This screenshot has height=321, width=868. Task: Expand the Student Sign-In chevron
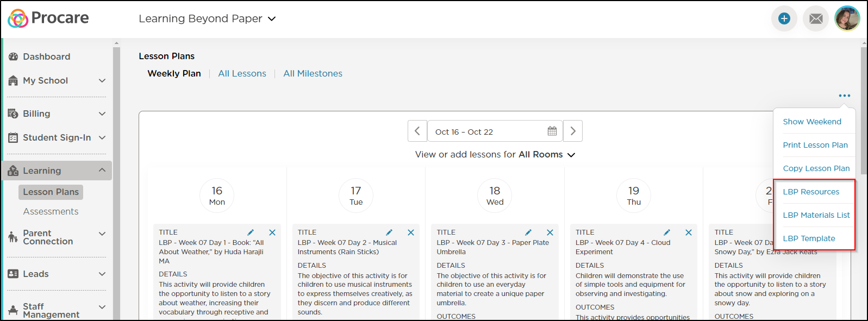tap(102, 137)
